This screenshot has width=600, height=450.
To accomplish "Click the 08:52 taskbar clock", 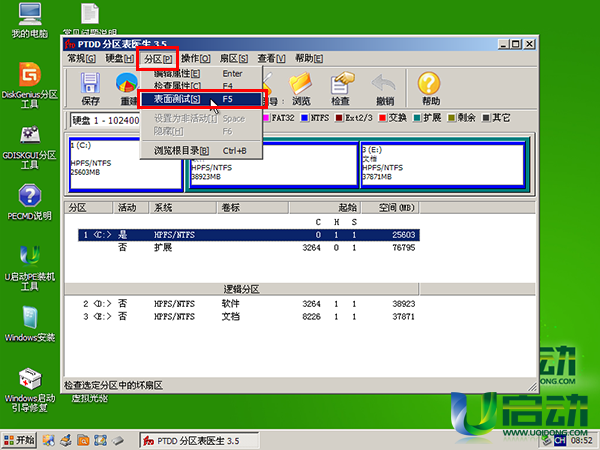I will coord(582,441).
